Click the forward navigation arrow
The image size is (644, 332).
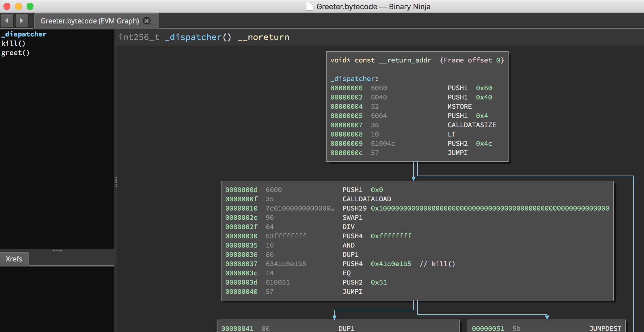click(22, 21)
